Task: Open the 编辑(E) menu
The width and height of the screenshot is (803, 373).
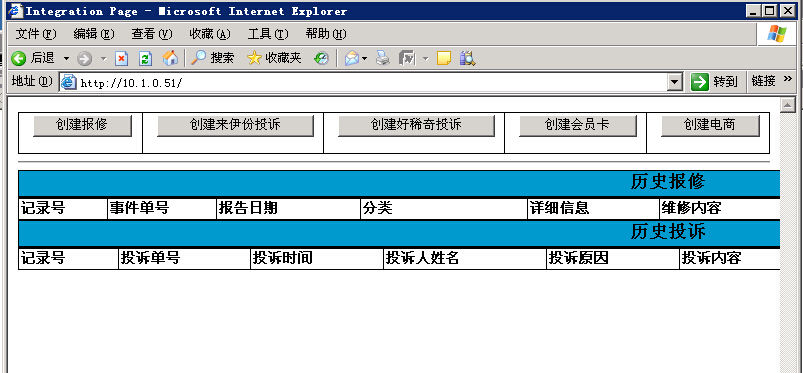Action: pos(94,34)
